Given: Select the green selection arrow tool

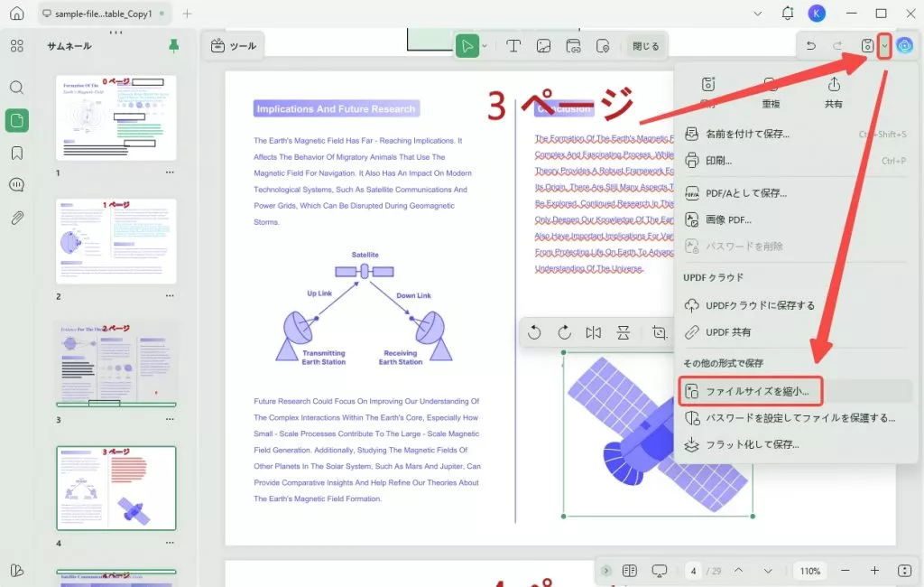Looking at the screenshot, I should pyautogui.click(x=467, y=46).
